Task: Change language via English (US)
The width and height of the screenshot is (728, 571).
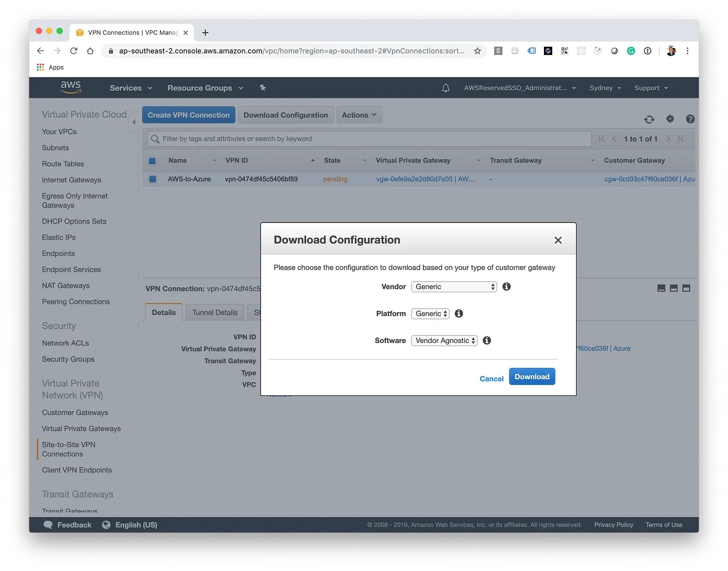Action: pyautogui.click(x=130, y=525)
